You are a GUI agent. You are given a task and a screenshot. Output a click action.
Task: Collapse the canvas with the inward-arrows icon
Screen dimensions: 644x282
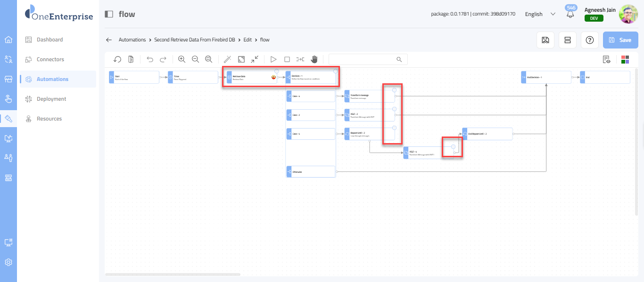tap(255, 59)
